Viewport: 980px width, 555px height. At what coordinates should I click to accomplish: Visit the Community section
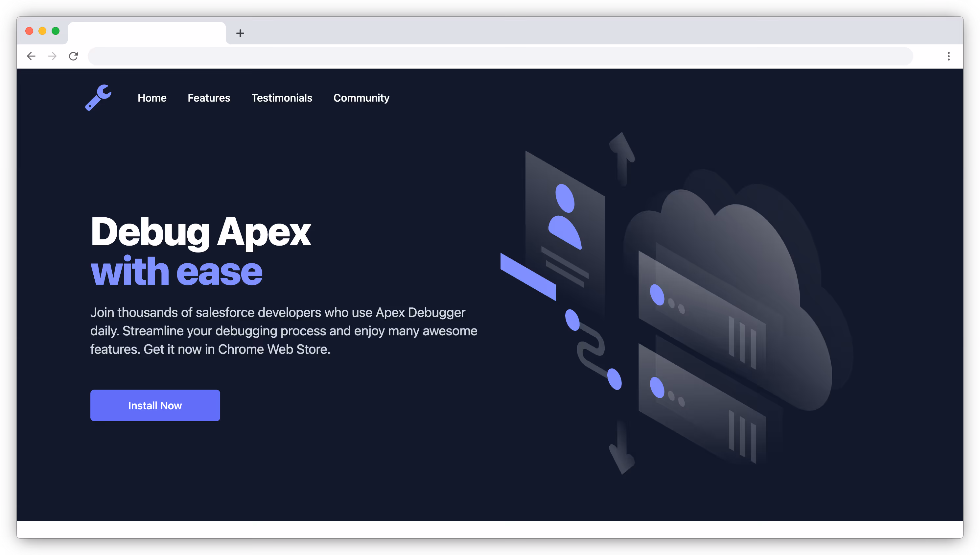click(361, 98)
